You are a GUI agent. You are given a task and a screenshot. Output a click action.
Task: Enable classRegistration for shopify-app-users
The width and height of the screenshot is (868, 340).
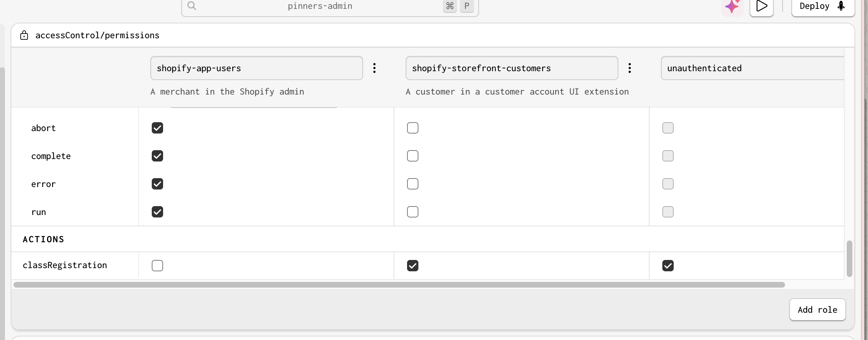157,266
